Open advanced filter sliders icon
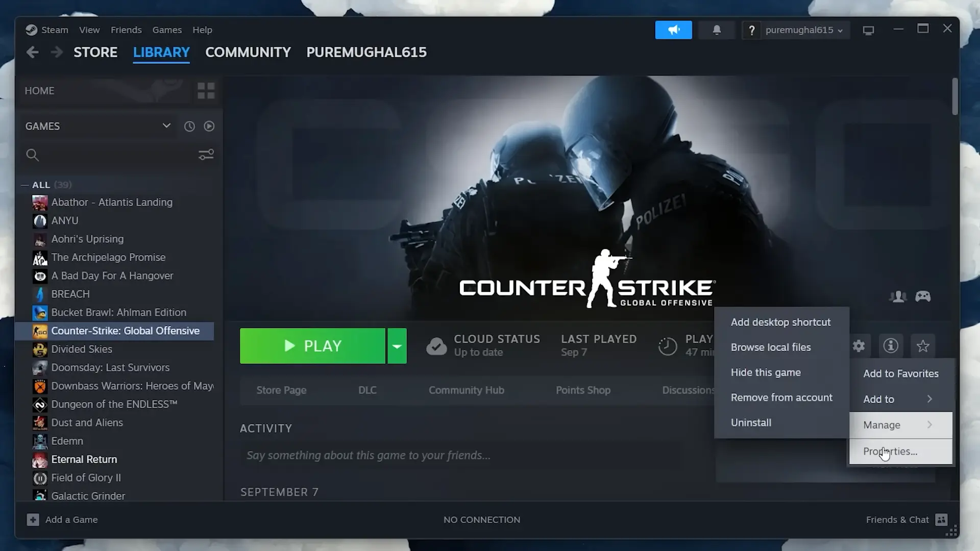 pos(206,155)
